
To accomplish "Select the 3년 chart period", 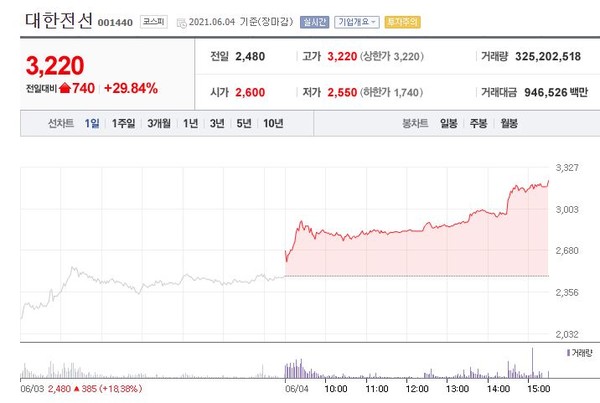I will (217, 123).
